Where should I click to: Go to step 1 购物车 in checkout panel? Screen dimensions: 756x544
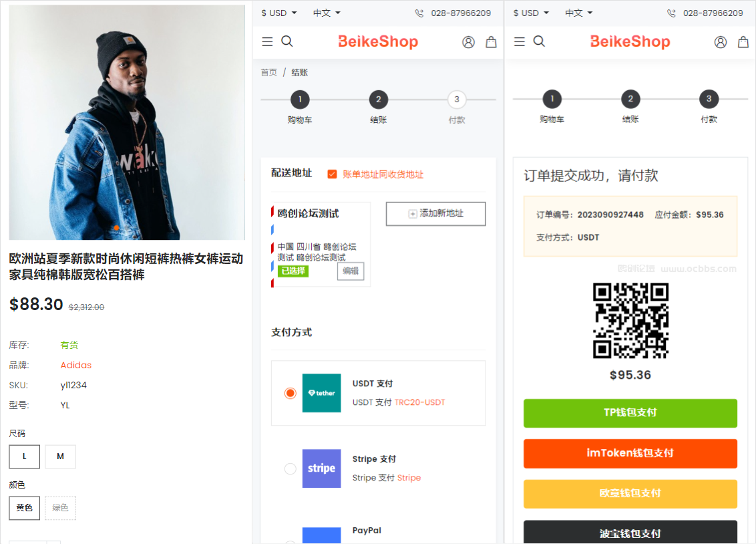pyautogui.click(x=300, y=100)
